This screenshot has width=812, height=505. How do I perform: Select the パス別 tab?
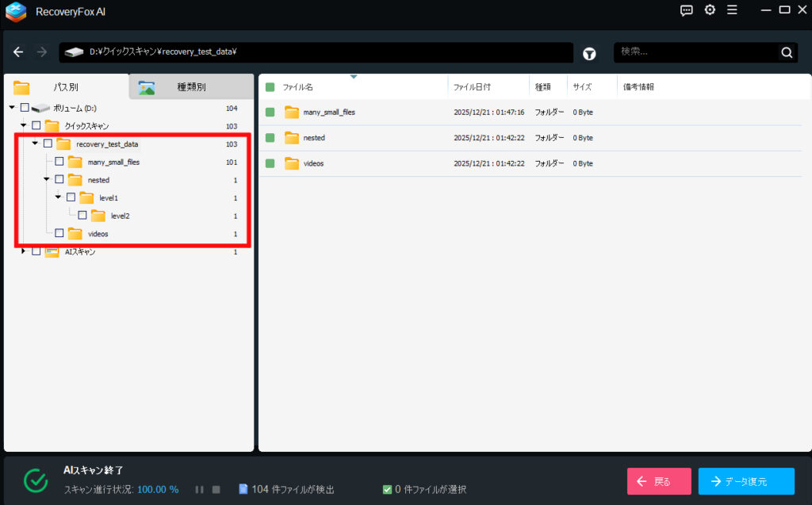pos(65,87)
